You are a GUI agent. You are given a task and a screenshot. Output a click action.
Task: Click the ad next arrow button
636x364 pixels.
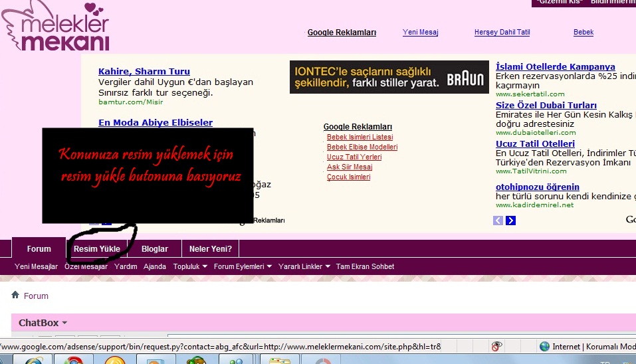click(510, 221)
